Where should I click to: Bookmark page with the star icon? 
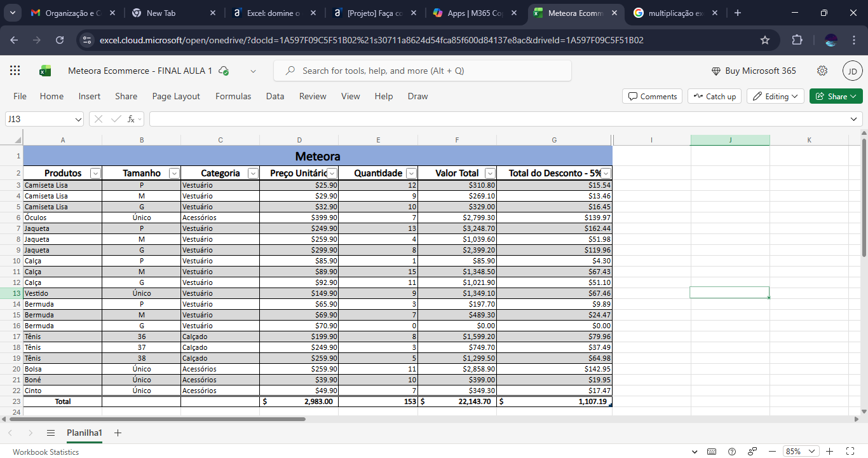pos(765,40)
